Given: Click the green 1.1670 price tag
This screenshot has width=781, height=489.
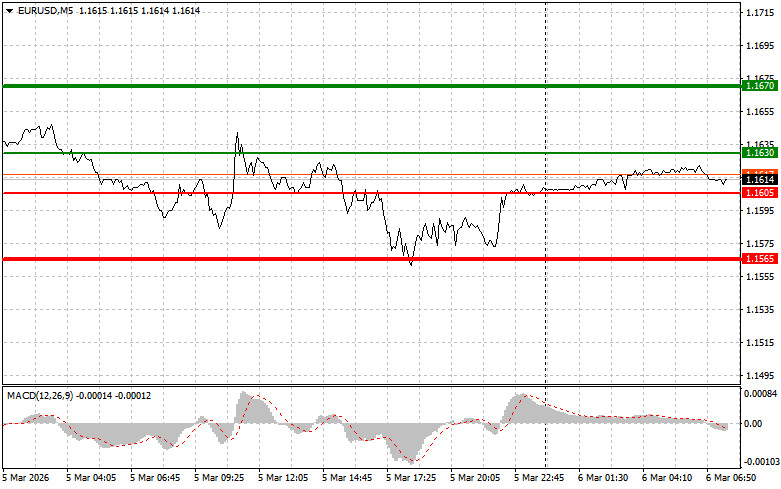Looking at the screenshot, I should click(x=759, y=87).
